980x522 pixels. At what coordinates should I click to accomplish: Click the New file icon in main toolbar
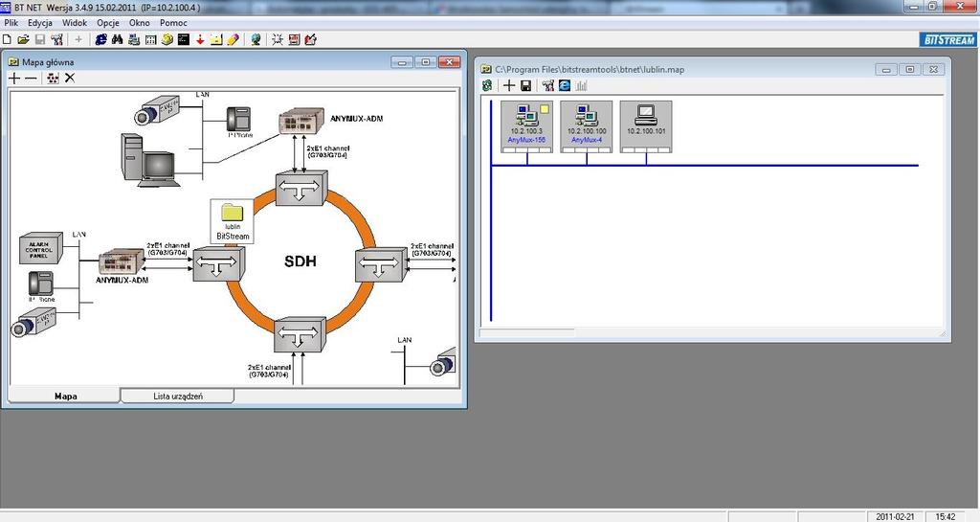click(7, 39)
